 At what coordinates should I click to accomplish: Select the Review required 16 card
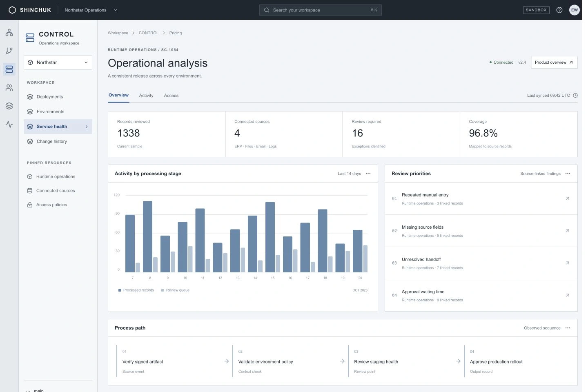401,134
